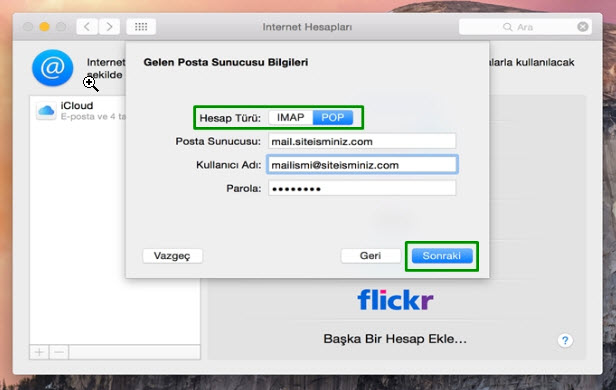This screenshot has height=390, width=616.
Task: Minimize window with the yellow button
Action: coord(44,27)
